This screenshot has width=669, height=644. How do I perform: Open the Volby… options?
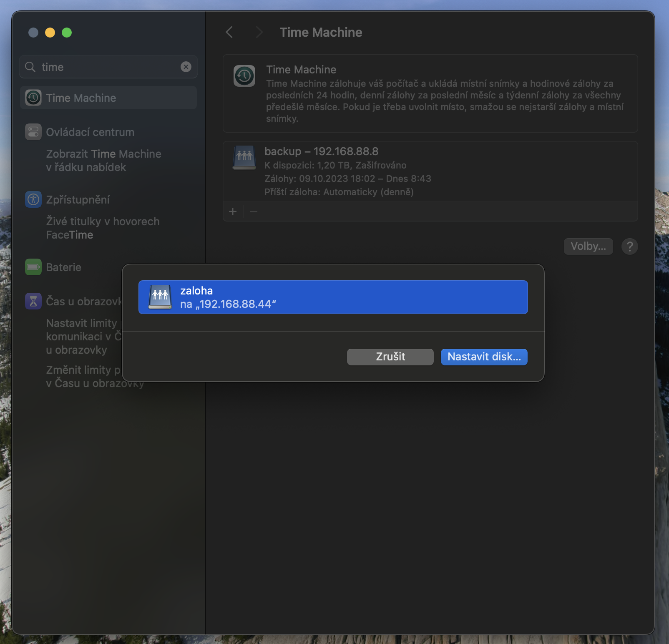(x=588, y=246)
